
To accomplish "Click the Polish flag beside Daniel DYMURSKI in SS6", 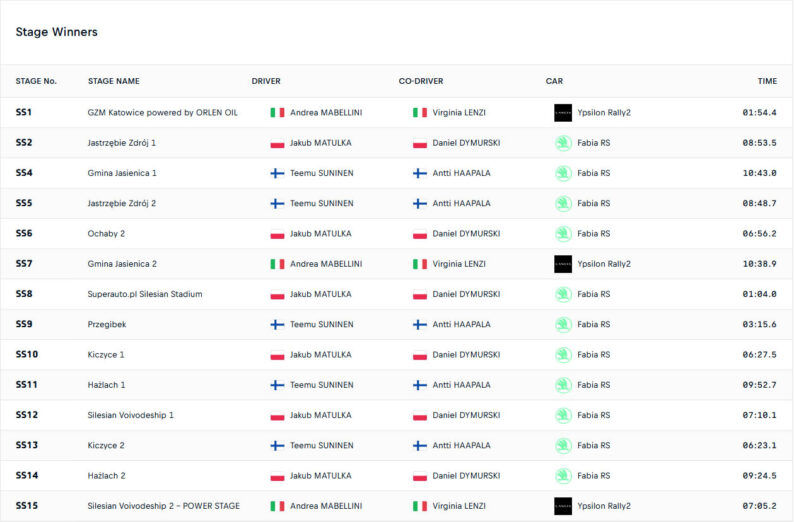I will coord(420,234).
